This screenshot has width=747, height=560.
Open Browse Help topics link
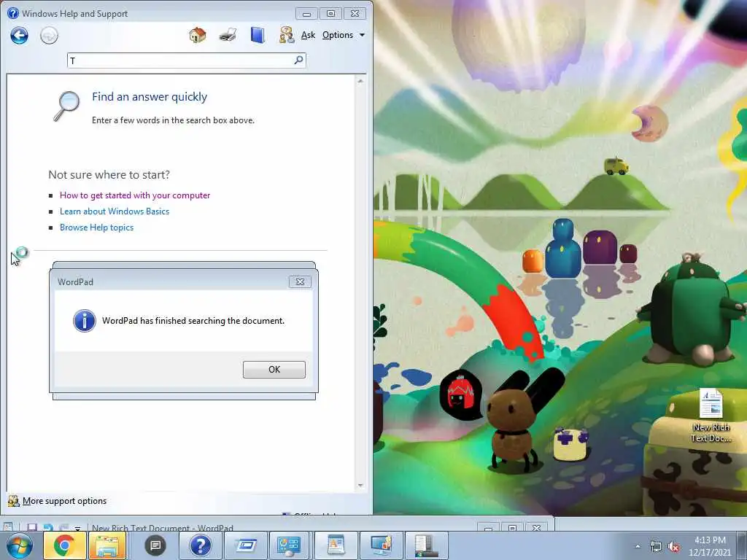pos(97,227)
